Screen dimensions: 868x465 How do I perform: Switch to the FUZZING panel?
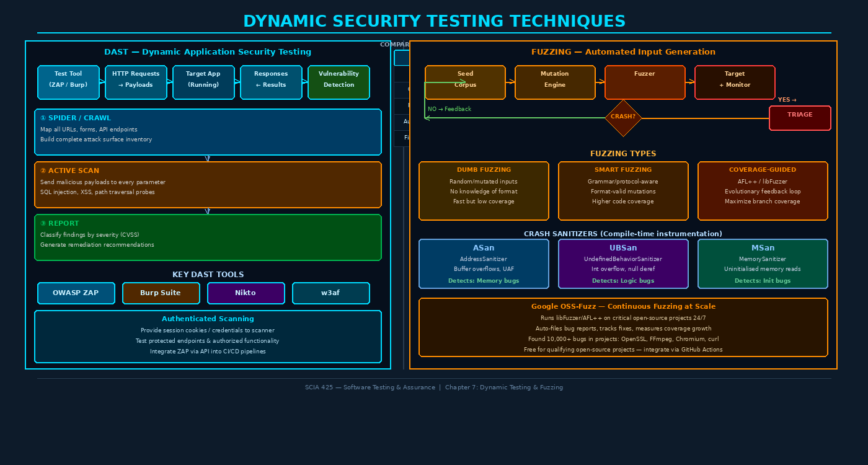[x=623, y=51]
